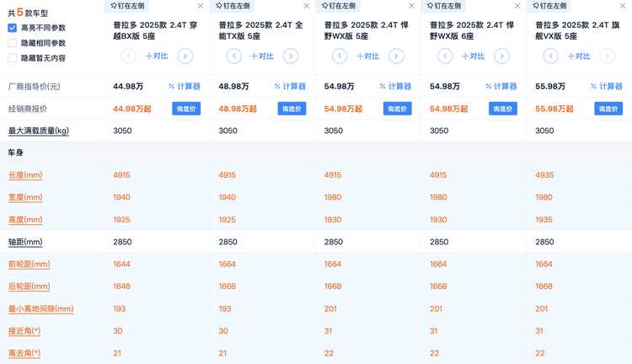The image size is (632, 364).
Task: Select the 车身 section header
Action: pos(16,153)
